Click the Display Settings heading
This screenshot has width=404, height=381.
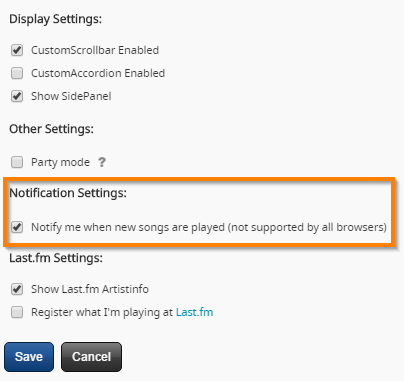tap(55, 19)
